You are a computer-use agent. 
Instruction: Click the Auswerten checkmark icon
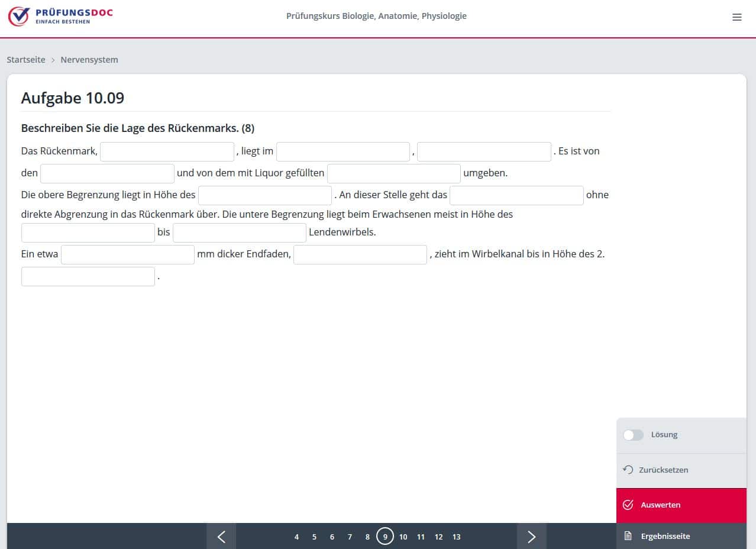coord(628,505)
